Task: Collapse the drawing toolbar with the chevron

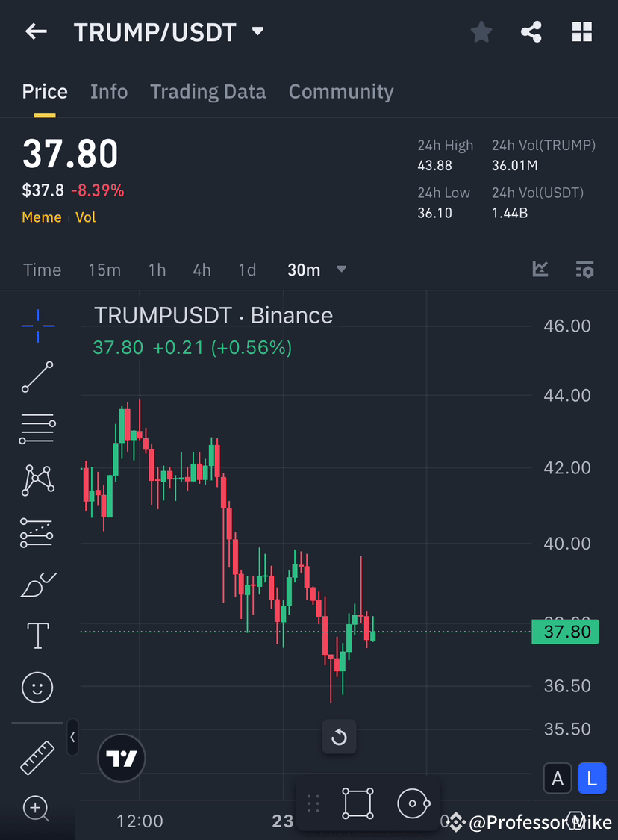Action: click(x=72, y=738)
